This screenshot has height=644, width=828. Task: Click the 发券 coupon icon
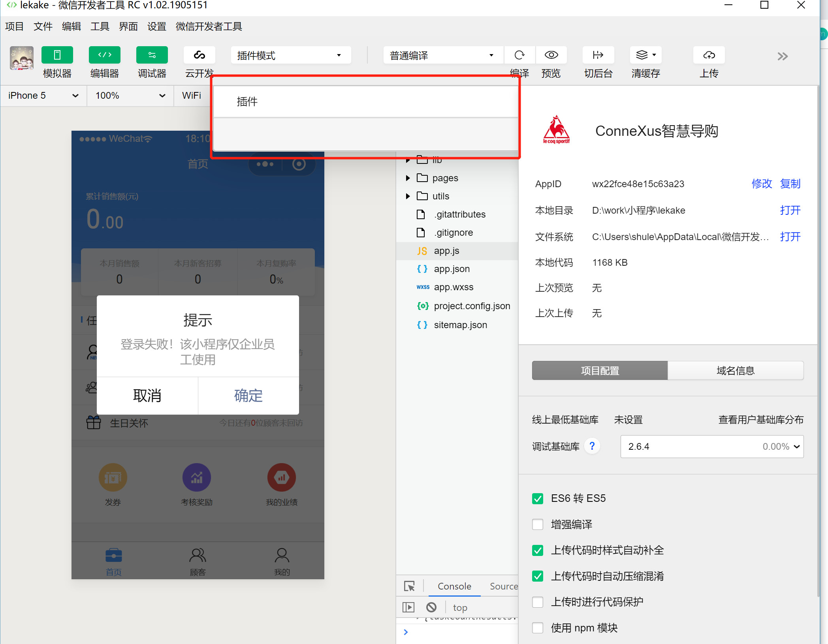click(113, 477)
